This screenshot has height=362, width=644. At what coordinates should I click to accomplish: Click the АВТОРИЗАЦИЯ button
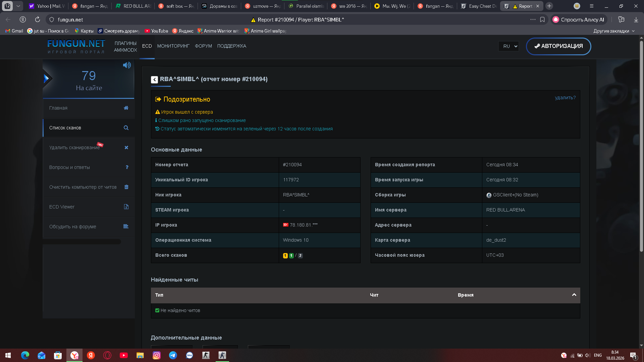click(558, 46)
